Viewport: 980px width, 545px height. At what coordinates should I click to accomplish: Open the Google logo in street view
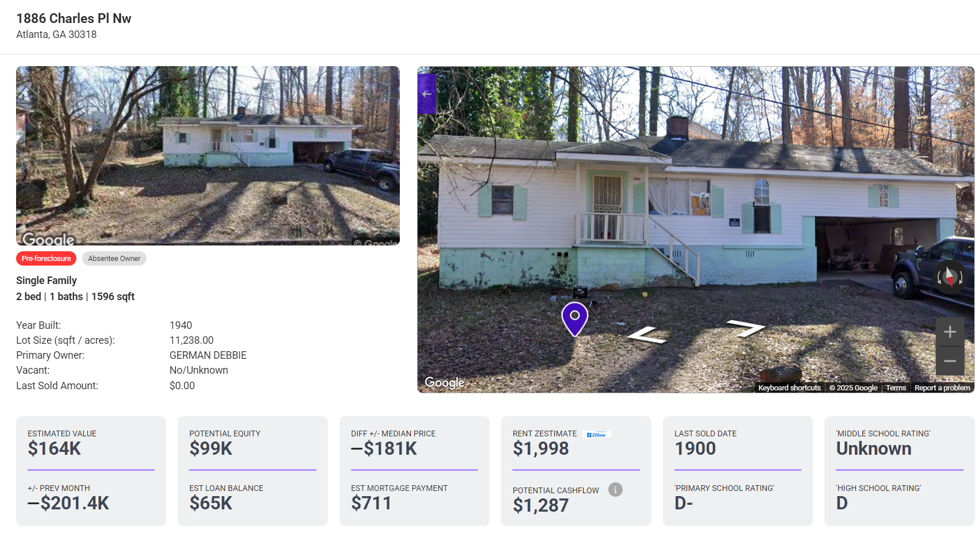444,383
